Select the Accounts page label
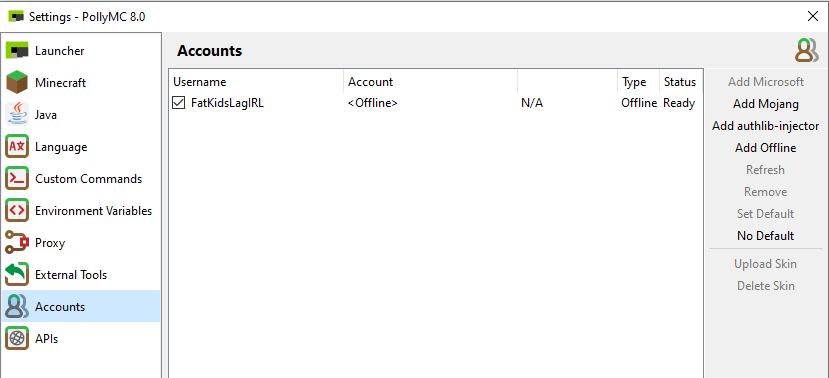 point(60,307)
